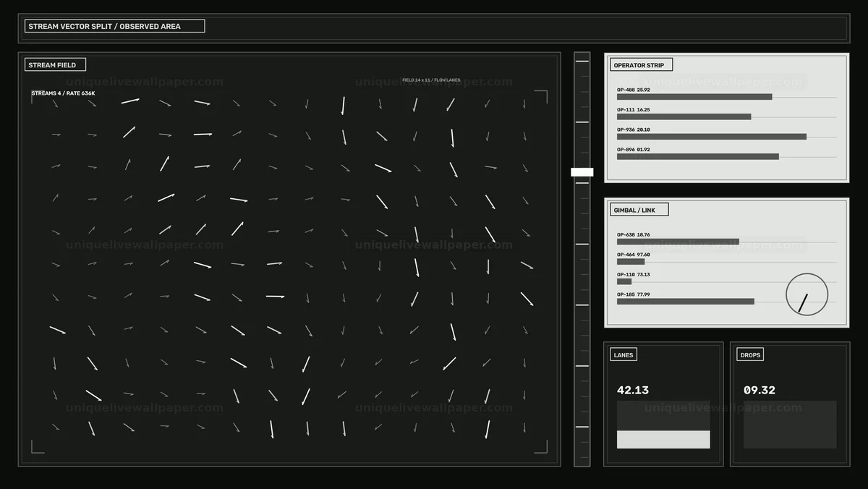Click the OP-896 01.92 label
Viewport: 868px width, 489px height.
pyautogui.click(x=634, y=150)
